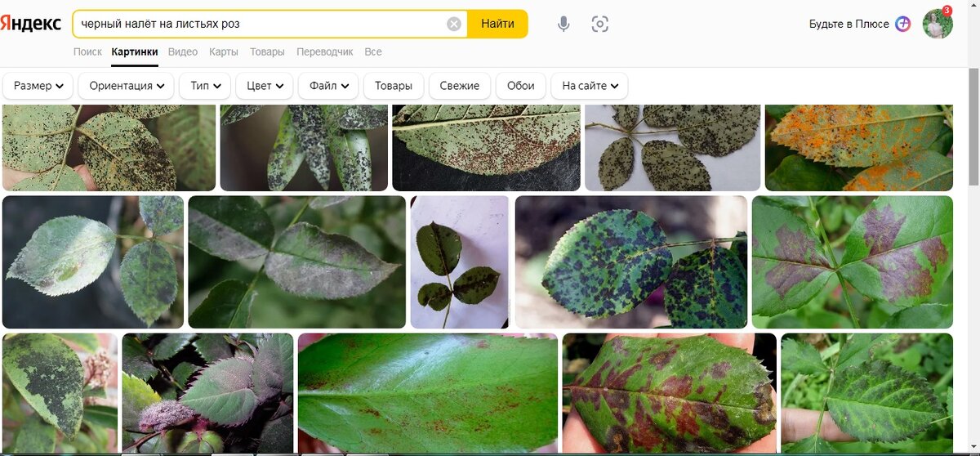Open the Все services tab

[373, 51]
